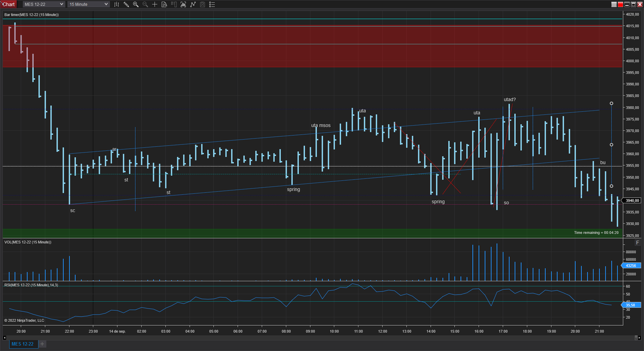644x351 pixels.
Task: Click the lower anchor of the ruler drawing
Action: pyautogui.click(x=611, y=186)
